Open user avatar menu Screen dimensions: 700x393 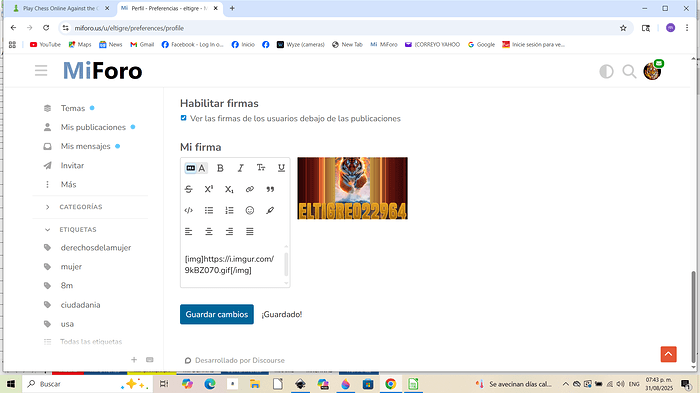click(x=652, y=71)
